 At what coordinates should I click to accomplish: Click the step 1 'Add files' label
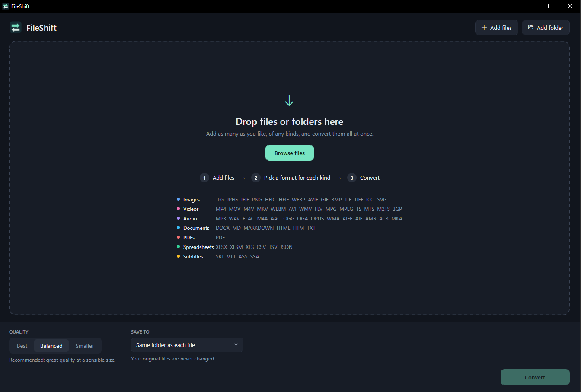(223, 178)
